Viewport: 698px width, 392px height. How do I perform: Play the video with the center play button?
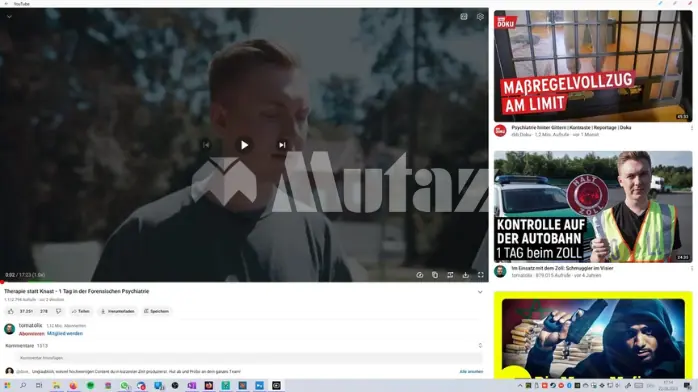tap(244, 145)
